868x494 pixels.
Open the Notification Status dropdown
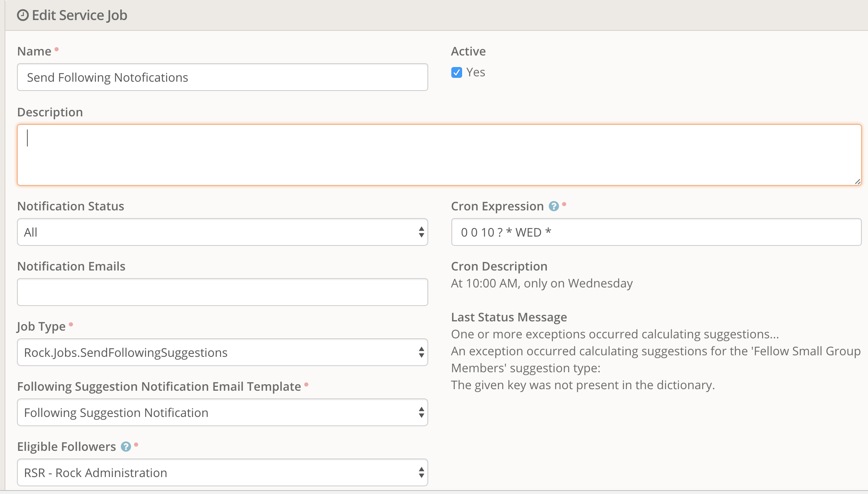coord(222,232)
